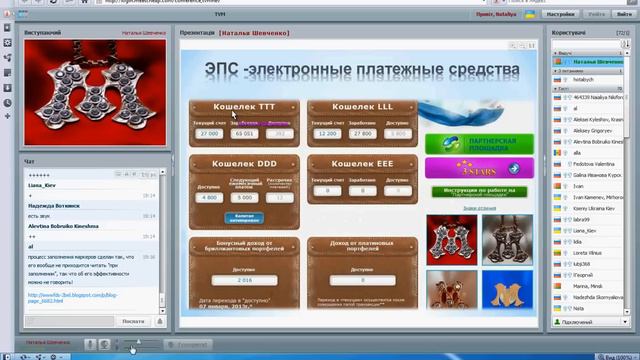640x360 pixels.
Task: Click the greyed talk button in bottom bar
Action: click(188, 345)
